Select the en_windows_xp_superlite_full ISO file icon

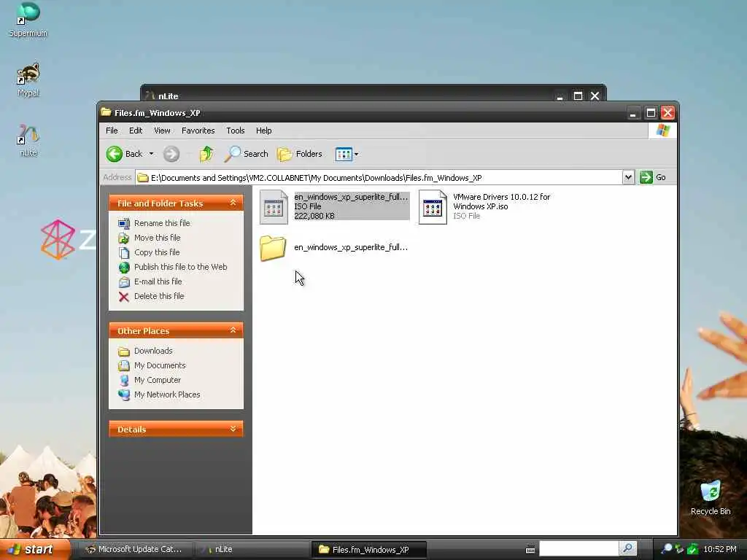point(274,206)
